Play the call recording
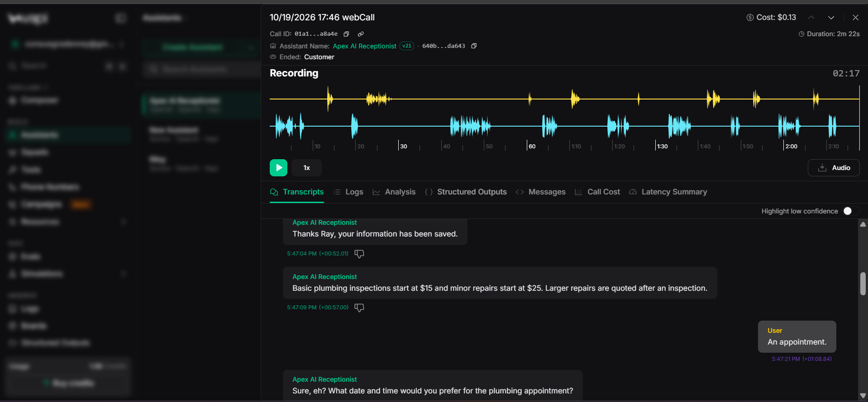The width and height of the screenshot is (868, 402). [x=278, y=168]
